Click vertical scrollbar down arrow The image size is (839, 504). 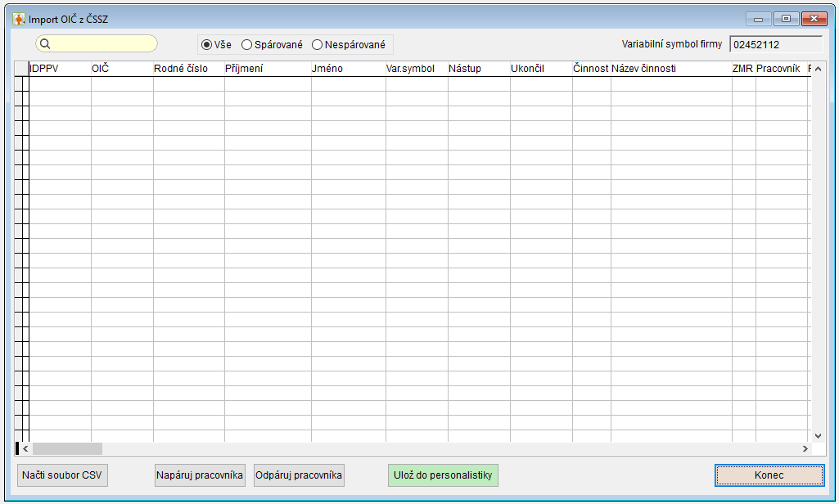pyautogui.click(x=817, y=436)
